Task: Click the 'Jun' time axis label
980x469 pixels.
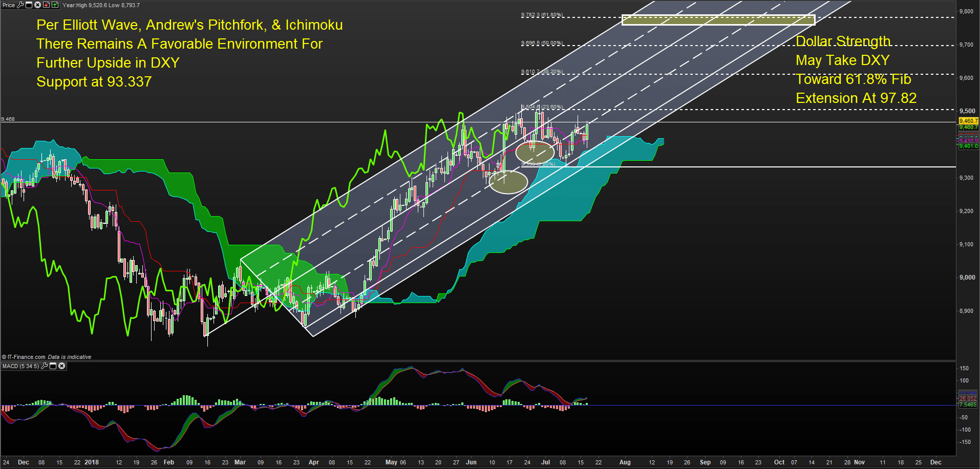Action: 471,462
